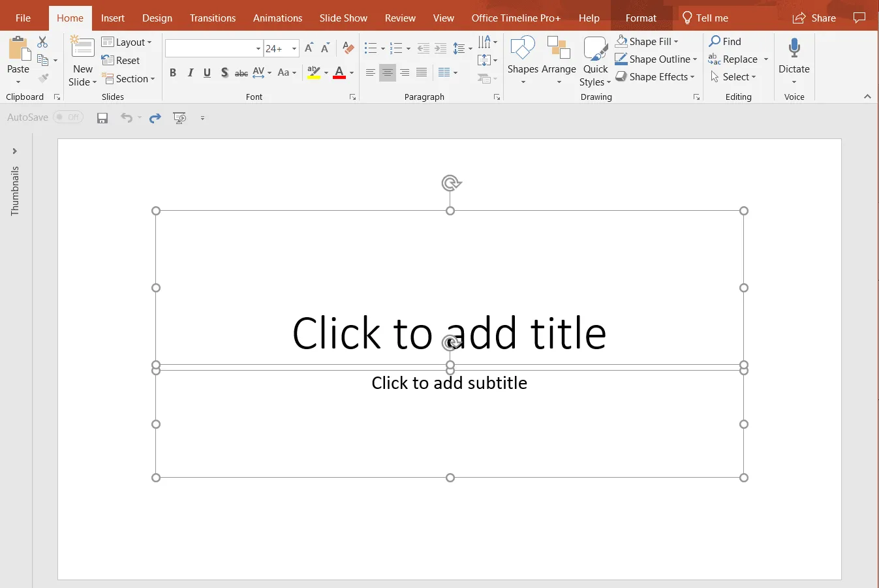Toggle the AutoSave switch
Screen dimensions: 879x588
tap(68, 117)
